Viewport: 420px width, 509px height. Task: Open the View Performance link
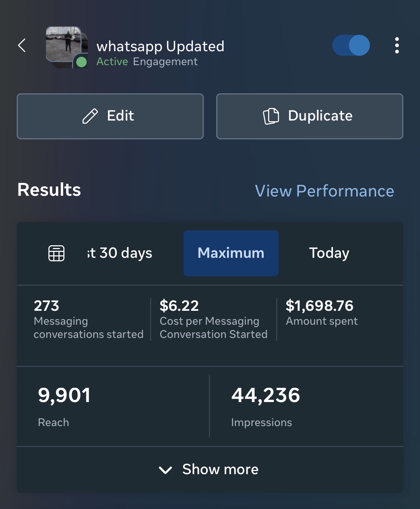click(x=325, y=191)
